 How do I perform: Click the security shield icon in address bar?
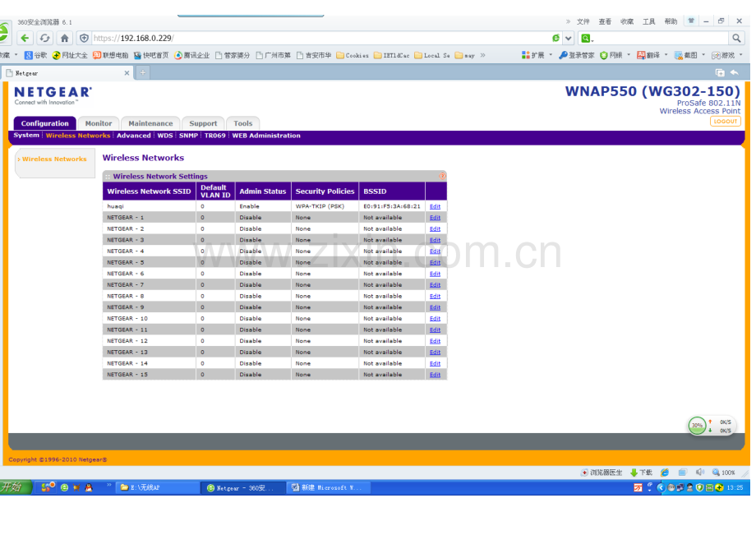[x=85, y=38]
